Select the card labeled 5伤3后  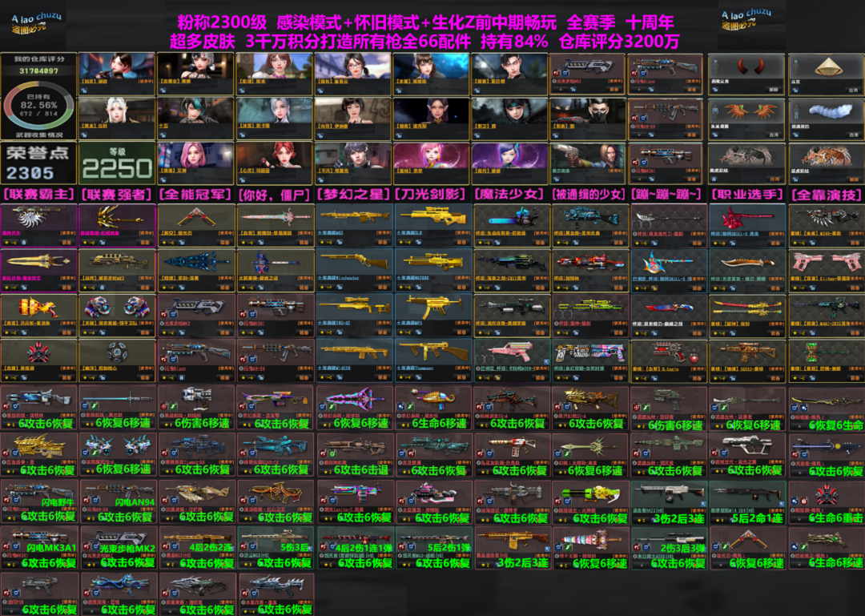click(276, 548)
